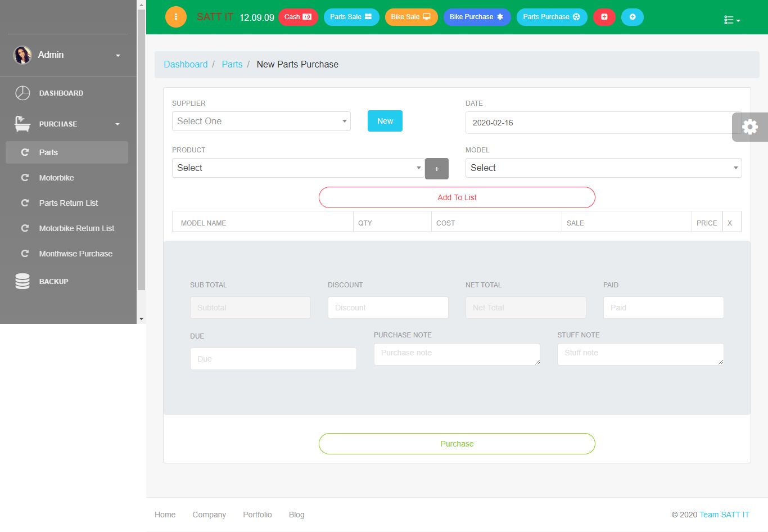This screenshot has height=532, width=768.
Task: Open the Parts Purchase shortcut
Action: 552,17
